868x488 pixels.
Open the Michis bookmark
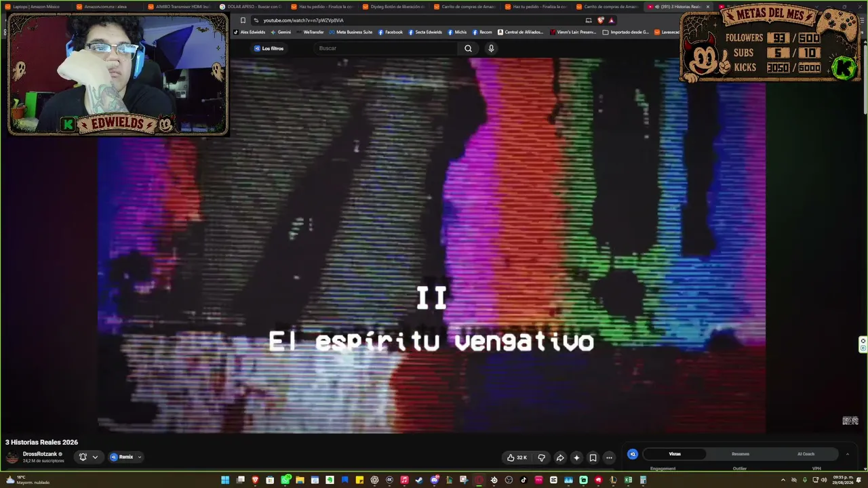point(457,32)
